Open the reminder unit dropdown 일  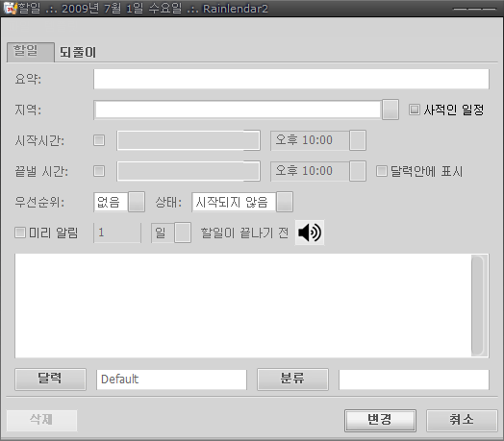[x=183, y=233]
